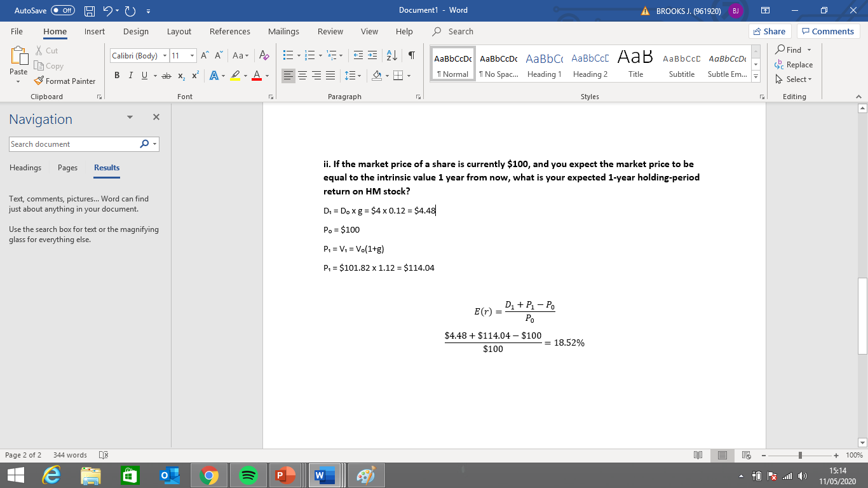Viewport: 868px width, 488px height.
Task: Open navigation search options dropdown
Action: coord(155,144)
